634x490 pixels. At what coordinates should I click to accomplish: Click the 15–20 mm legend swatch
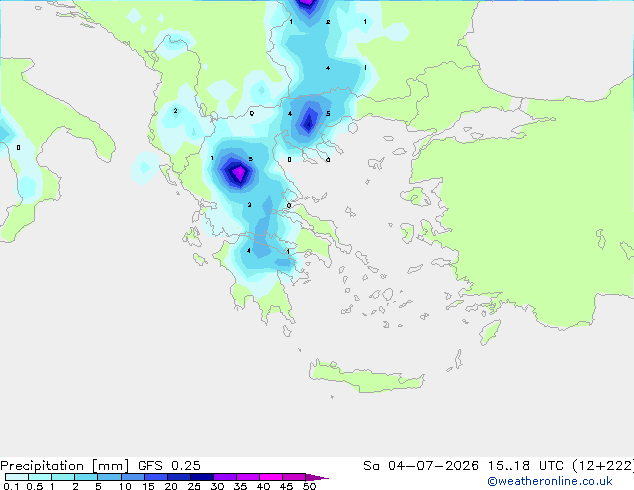(x=155, y=477)
